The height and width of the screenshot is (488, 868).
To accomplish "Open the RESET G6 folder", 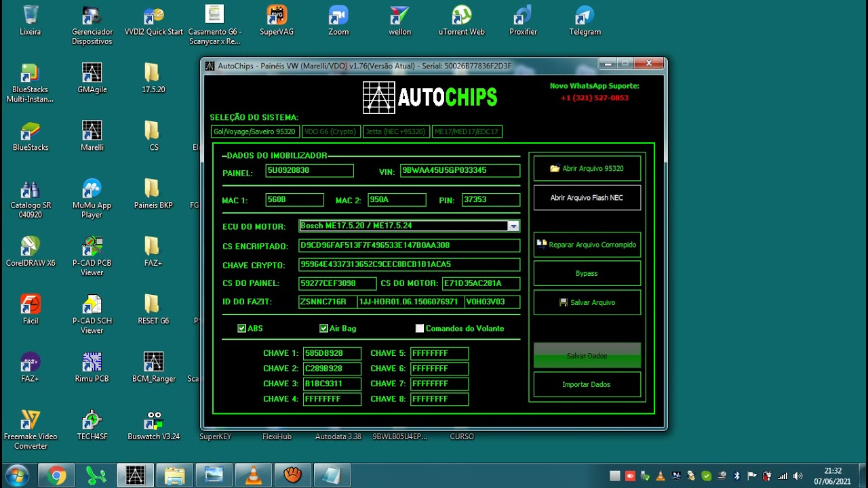I will pos(153,309).
